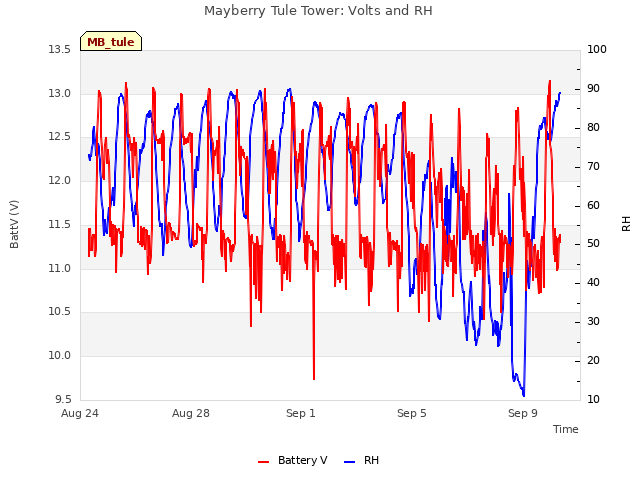The width and height of the screenshot is (640, 480).
Task: Click the 11.5 voltage tick label
Action: pos(60,224)
